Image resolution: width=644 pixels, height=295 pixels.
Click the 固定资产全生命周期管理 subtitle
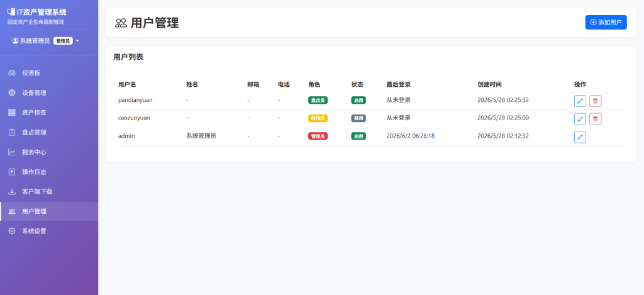pyautogui.click(x=36, y=22)
